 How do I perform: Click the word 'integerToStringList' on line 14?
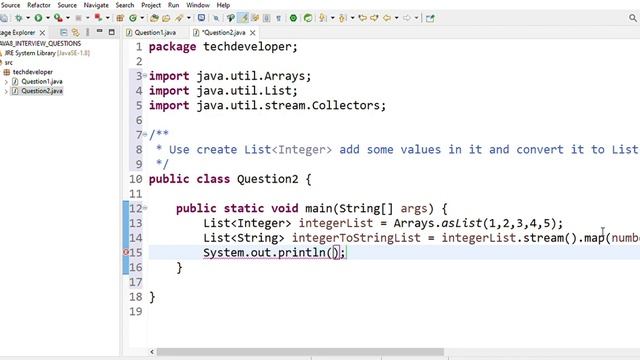(356, 238)
